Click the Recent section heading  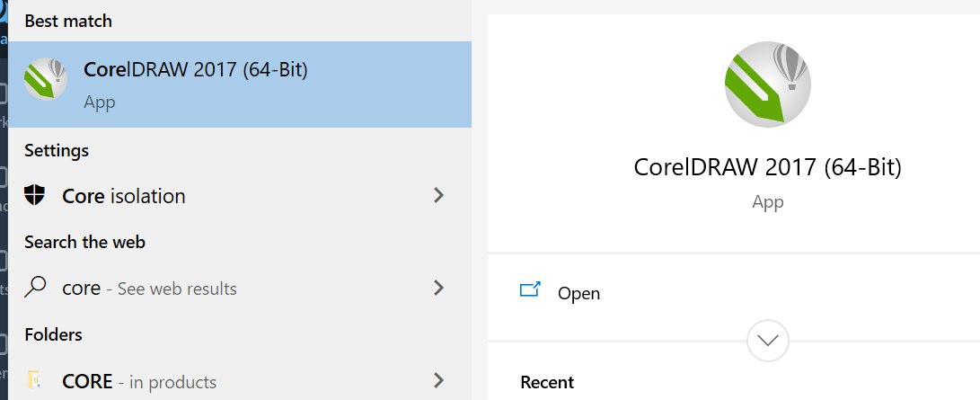pos(548,383)
